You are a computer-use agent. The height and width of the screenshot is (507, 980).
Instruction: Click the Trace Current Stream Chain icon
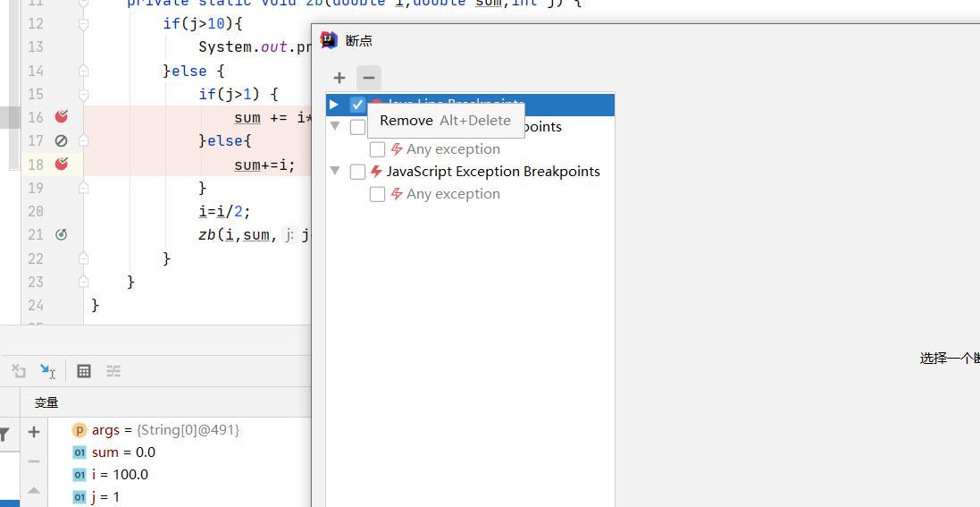coord(113,371)
